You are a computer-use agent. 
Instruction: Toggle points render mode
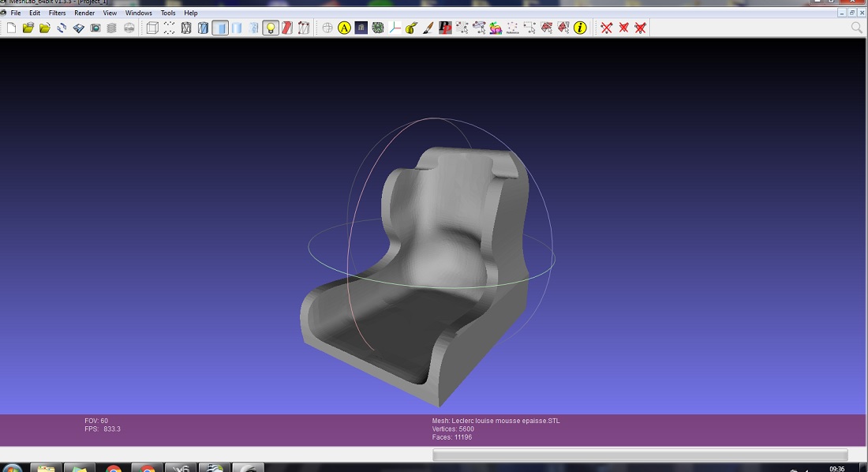click(x=169, y=28)
